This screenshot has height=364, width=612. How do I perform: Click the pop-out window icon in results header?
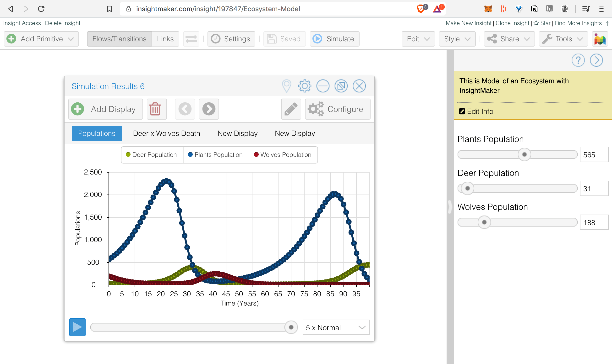click(341, 86)
